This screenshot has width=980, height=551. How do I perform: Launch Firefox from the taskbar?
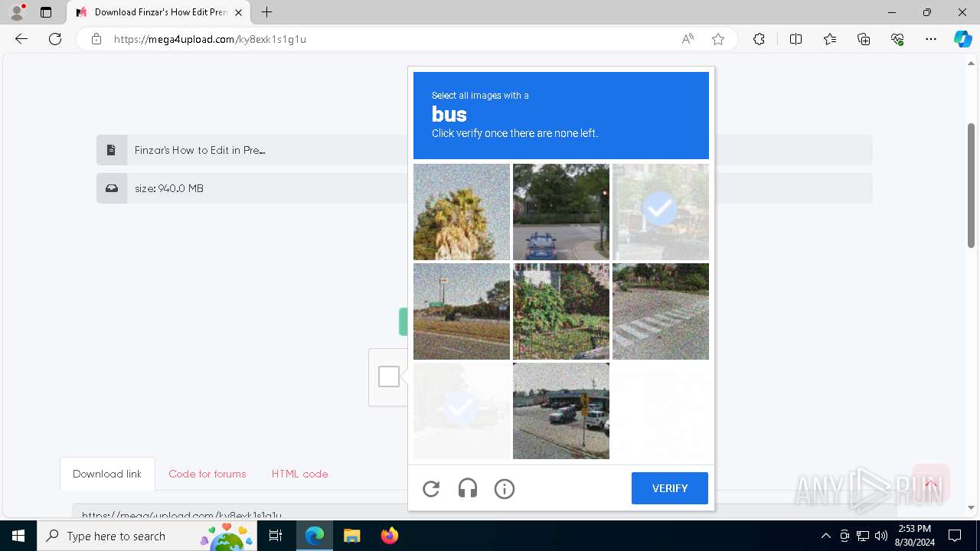[389, 536]
